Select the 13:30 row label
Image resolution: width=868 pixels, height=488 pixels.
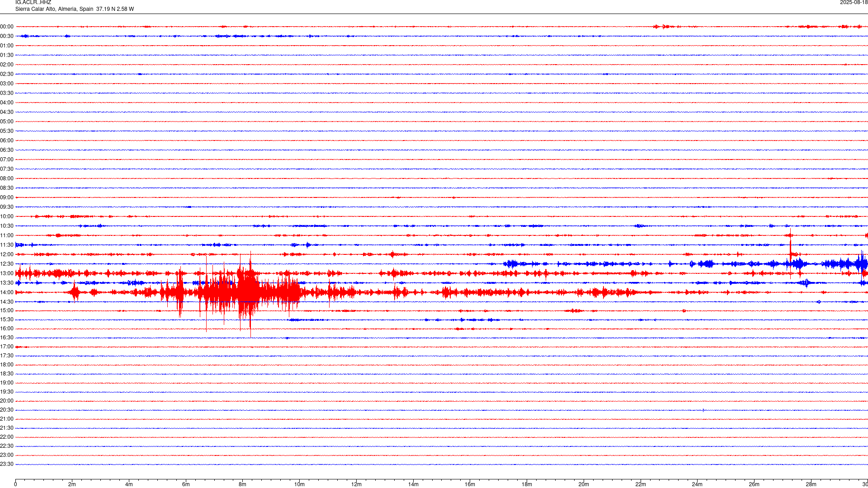tap(7, 283)
